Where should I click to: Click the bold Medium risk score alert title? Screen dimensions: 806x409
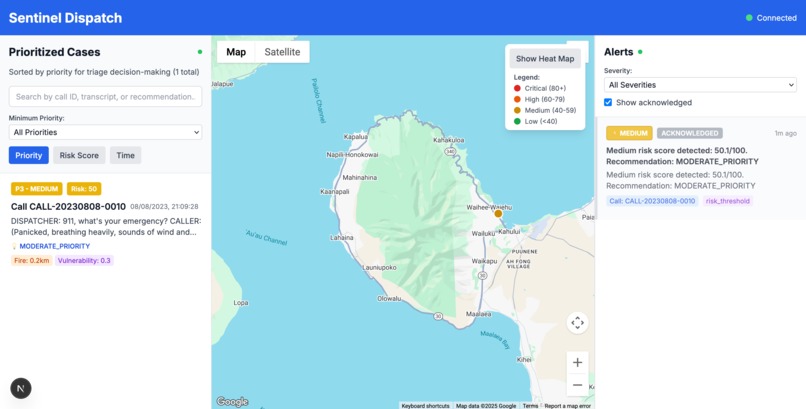683,156
